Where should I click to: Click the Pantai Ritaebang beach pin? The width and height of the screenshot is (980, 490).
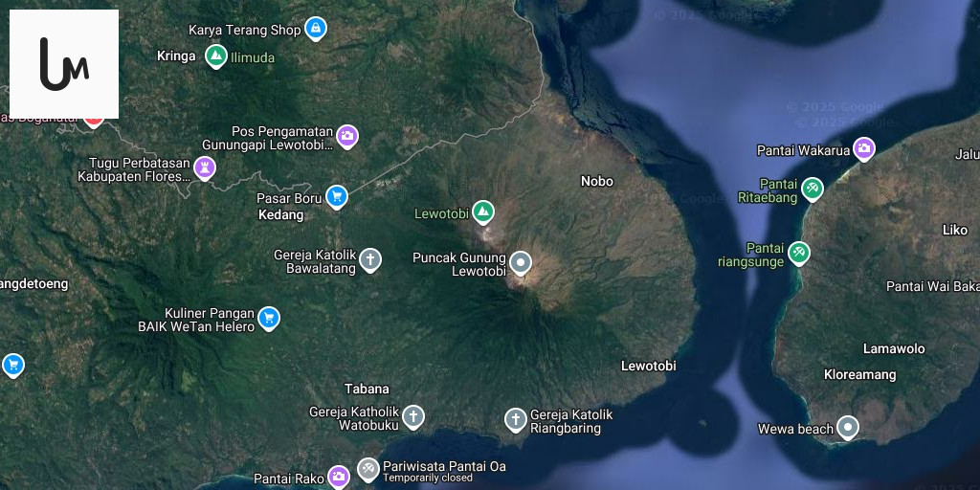click(812, 189)
